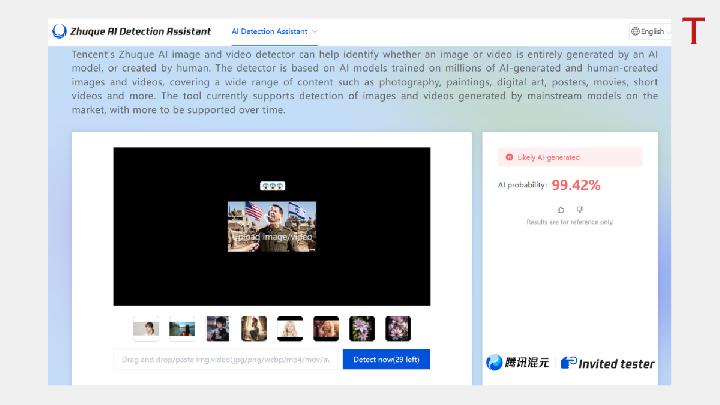Image resolution: width=720 pixels, height=405 pixels.
Task: Click the emoji icons above the uploaded image
Action: [272, 186]
